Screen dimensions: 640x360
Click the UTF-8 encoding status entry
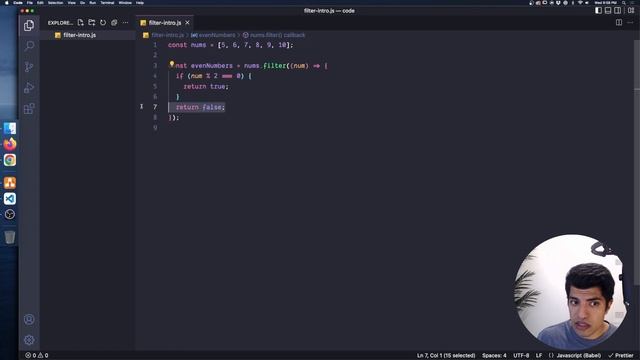pyautogui.click(x=521, y=355)
